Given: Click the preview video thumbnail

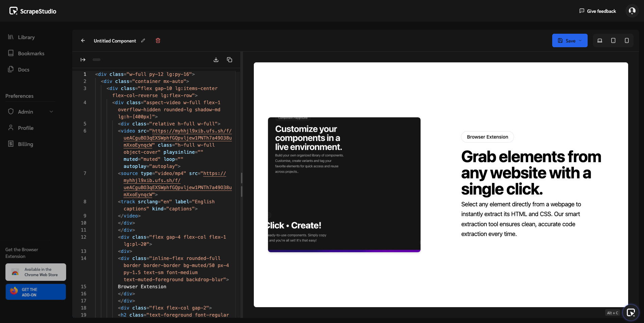Looking at the screenshot, I should click(x=344, y=185).
